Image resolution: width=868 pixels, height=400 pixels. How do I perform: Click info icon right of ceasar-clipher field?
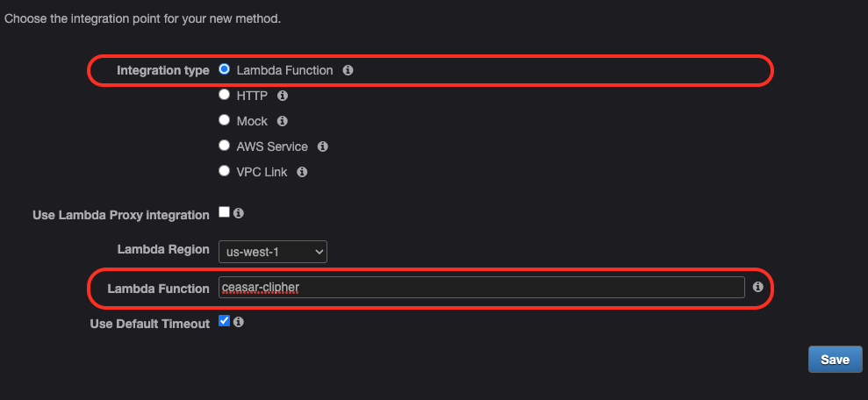tap(758, 287)
